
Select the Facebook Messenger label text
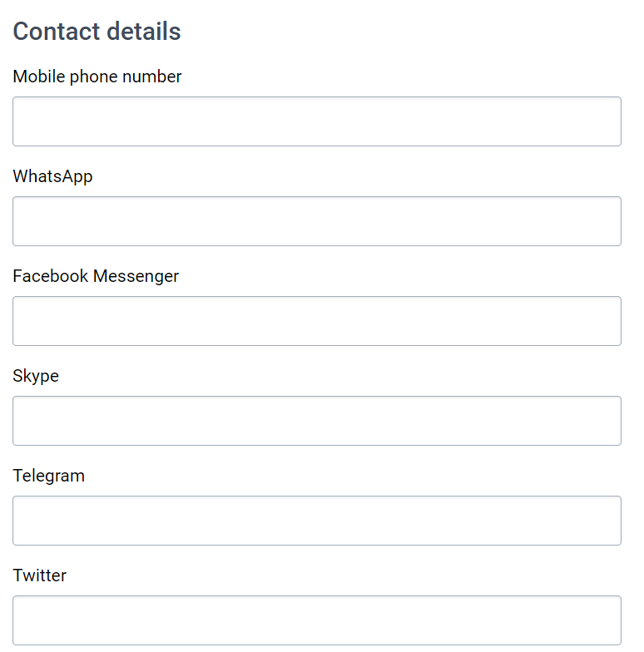pyautogui.click(x=96, y=276)
